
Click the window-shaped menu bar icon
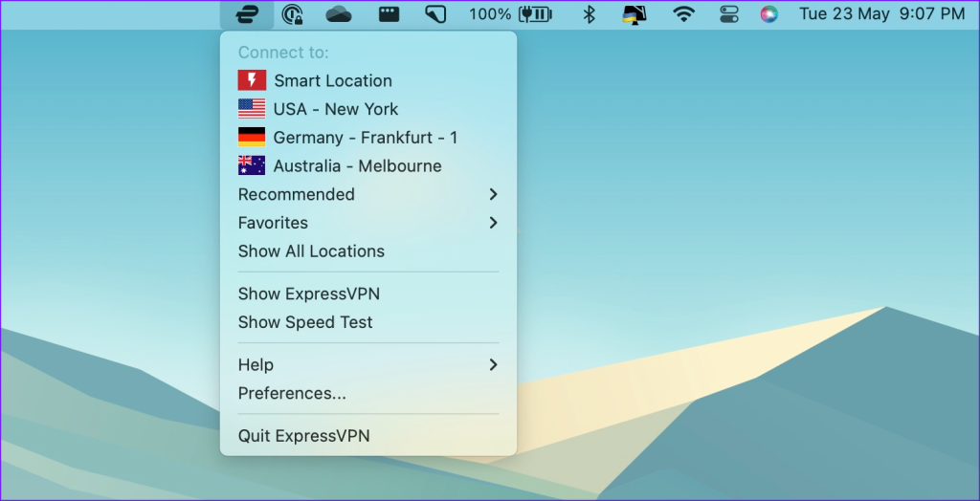pos(389,14)
